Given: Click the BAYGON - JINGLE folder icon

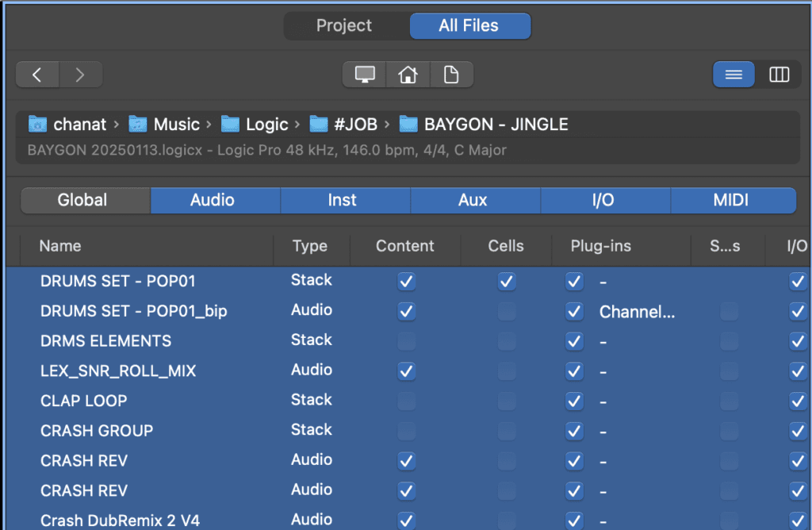Looking at the screenshot, I should pyautogui.click(x=408, y=125).
